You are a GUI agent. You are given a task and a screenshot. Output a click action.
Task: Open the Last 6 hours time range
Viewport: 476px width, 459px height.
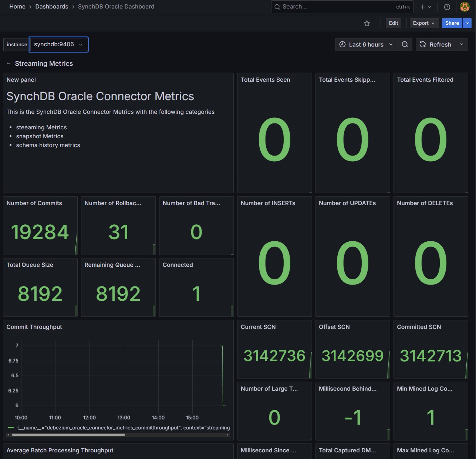tap(366, 44)
